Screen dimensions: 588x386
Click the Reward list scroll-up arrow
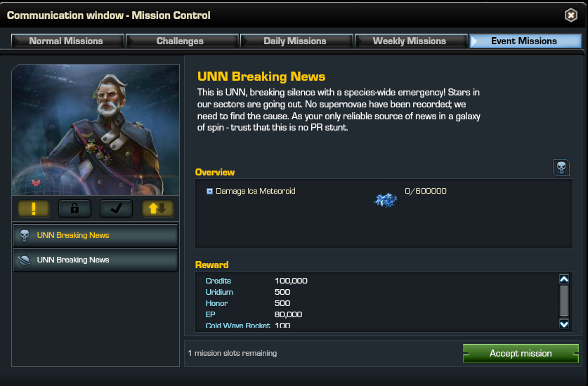coord(564,279)
